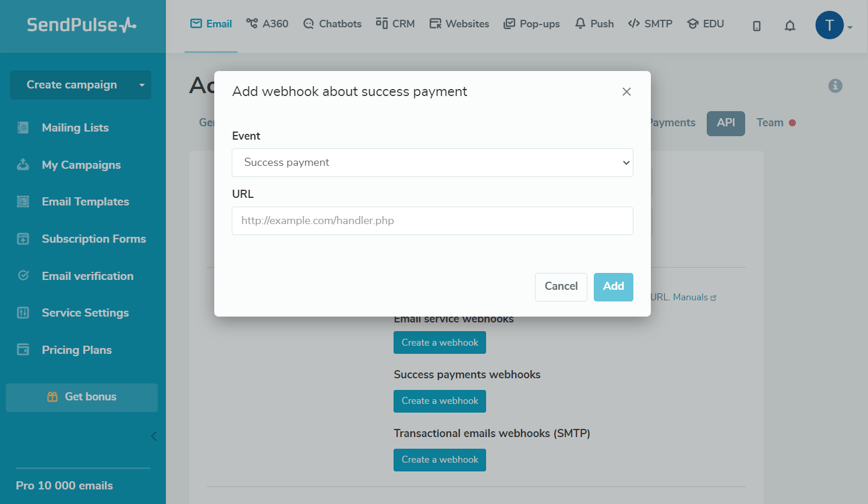The width and height of the screenshot is (868, 504).
Task: Open the Create campaign dropdown arrow
Action: pos(142,86)
